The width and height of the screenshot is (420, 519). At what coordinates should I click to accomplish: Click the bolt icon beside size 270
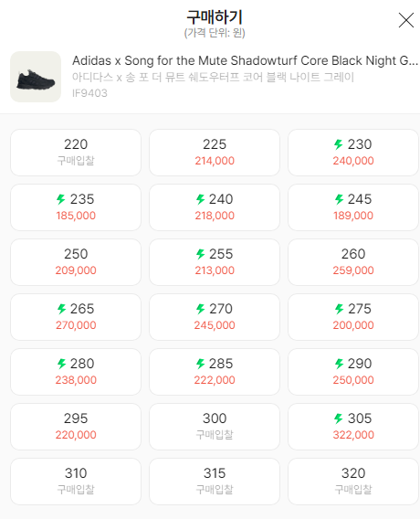click(x=200, y=309)
